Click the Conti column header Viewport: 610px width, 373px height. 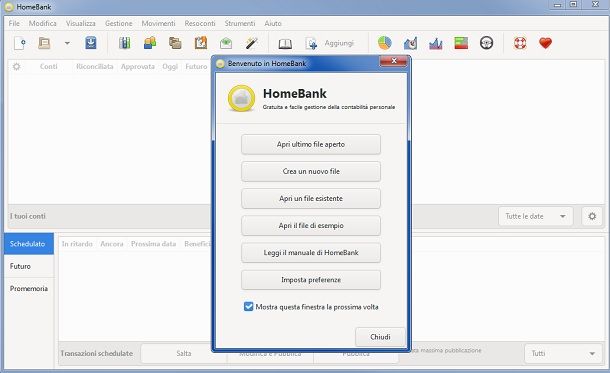pos(49,67)
